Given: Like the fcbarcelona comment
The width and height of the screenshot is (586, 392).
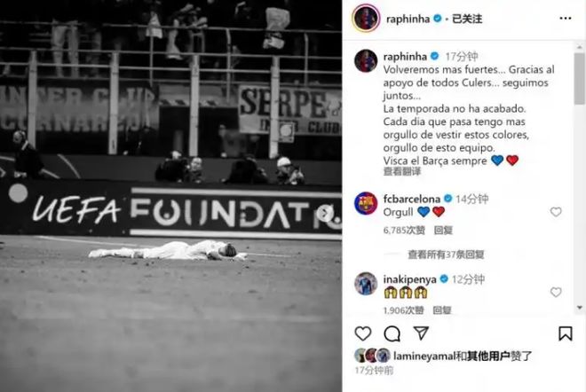Looking at the screenshot, I should 556,212.
